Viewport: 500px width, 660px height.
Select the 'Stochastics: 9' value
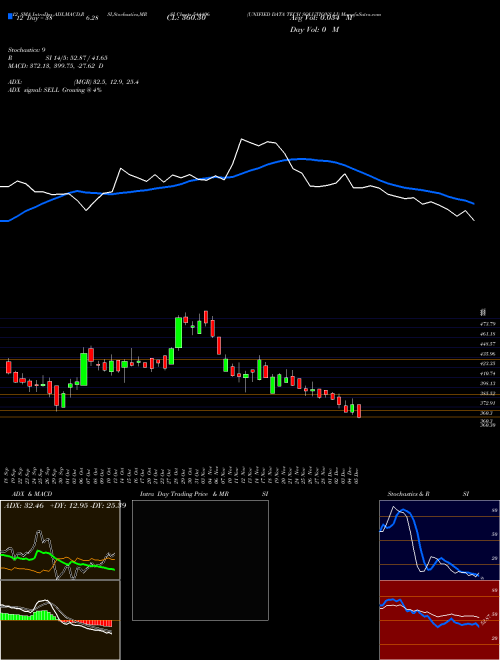point(27,50)
